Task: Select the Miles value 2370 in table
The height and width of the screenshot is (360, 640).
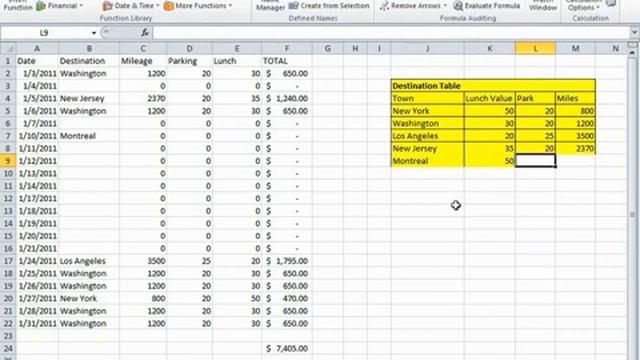Action: [575, 149]
